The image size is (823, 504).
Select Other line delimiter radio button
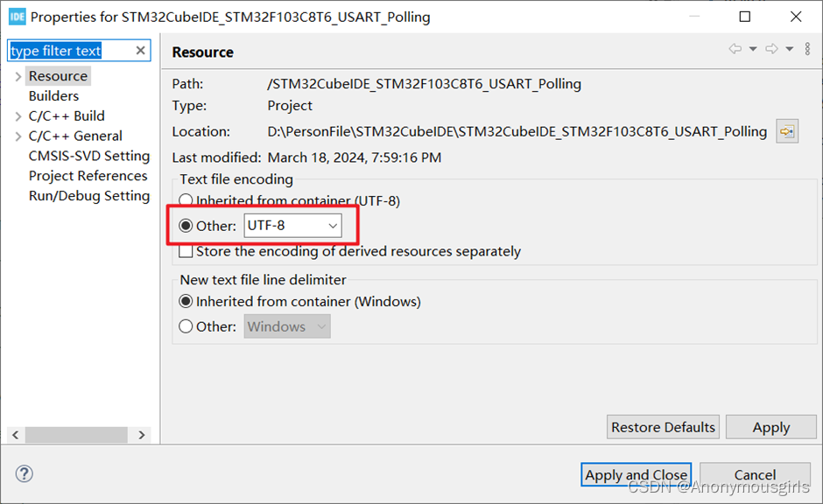pos(186,326)
